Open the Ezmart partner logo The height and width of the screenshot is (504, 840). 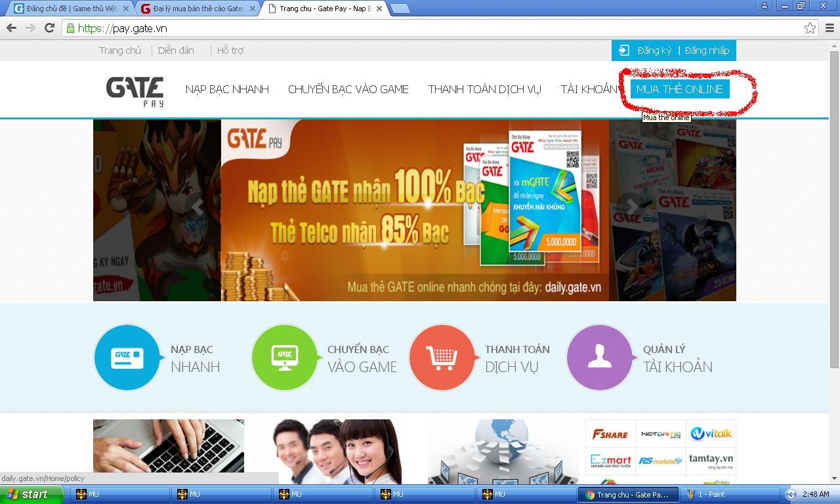coord(610,461)
